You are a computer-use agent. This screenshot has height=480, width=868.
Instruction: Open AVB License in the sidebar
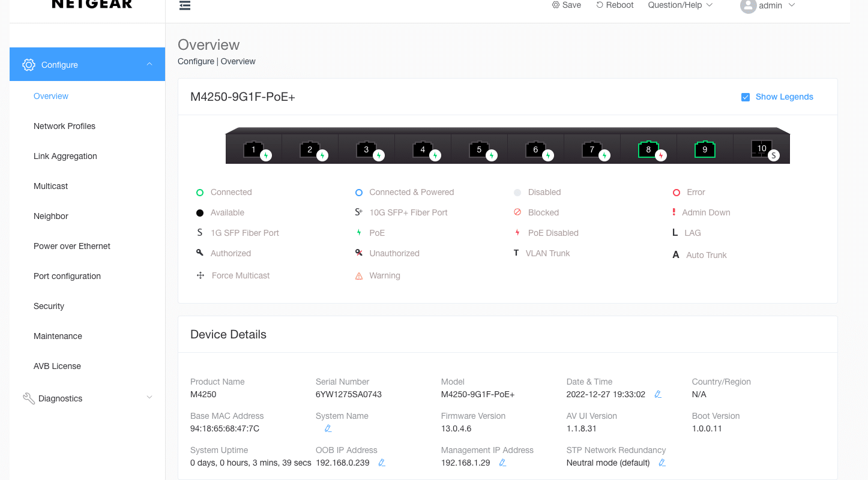click(x=57, y=366)
